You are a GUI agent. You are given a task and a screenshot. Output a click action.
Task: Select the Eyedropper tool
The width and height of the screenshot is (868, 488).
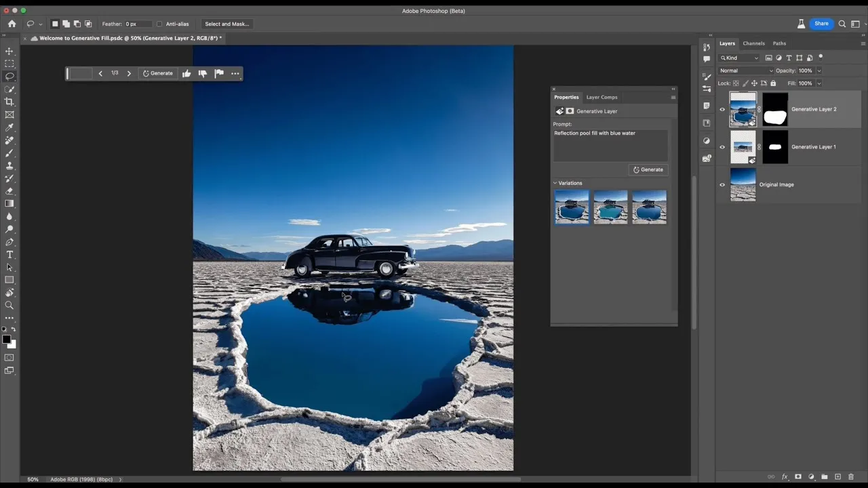click(x=9, y=126)
